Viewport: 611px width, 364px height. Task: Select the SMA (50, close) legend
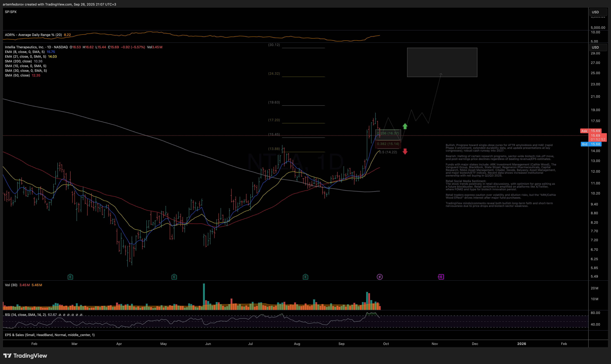pos(17,75)
